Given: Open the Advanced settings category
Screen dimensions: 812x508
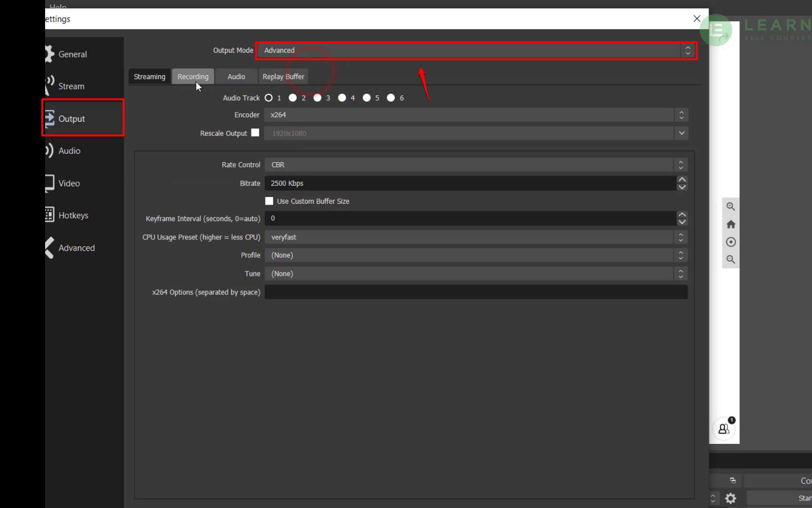Looking at the screenshot, I should 76,248.
